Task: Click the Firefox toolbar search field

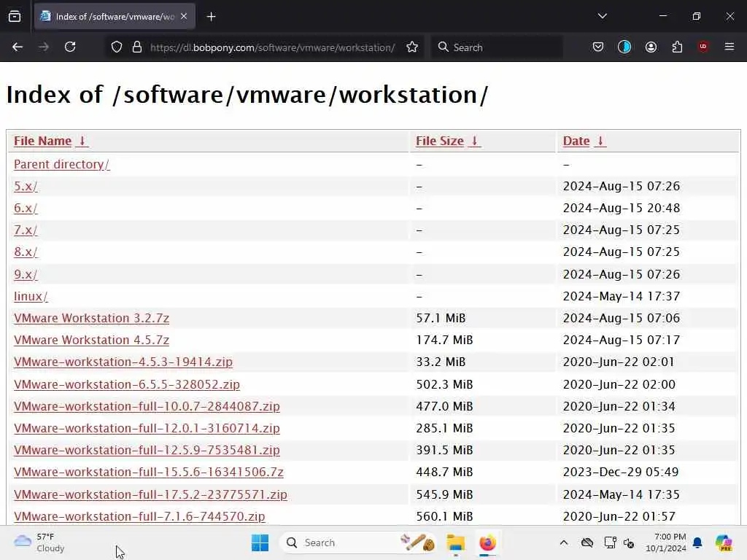Action: 497,47
